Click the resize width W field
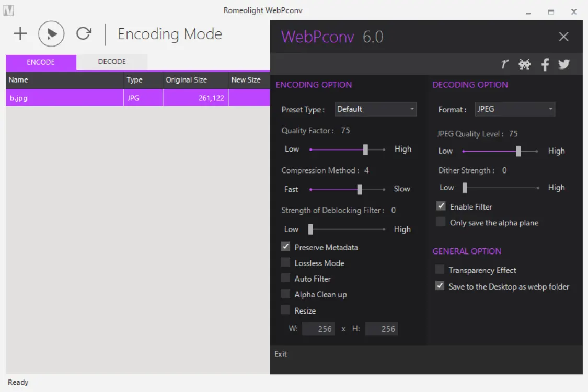Viewport: 588px width, 392px height. (318, 329)
